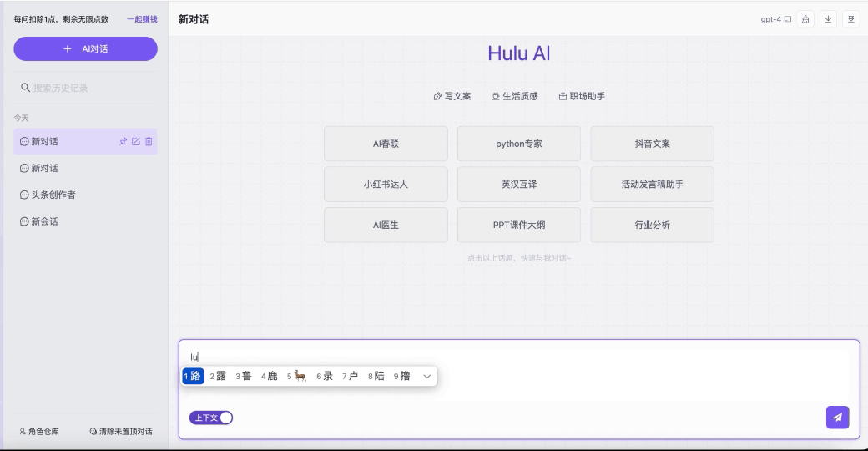Image resolution: width=868 pixels, height=451 pixels.
Task: Click the Hulu AI title
Action: click(518, 53)
